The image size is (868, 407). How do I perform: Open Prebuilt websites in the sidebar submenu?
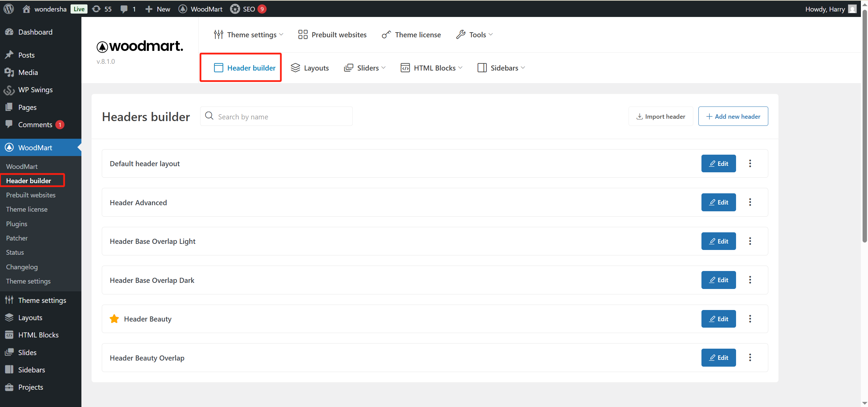(31, 195)
